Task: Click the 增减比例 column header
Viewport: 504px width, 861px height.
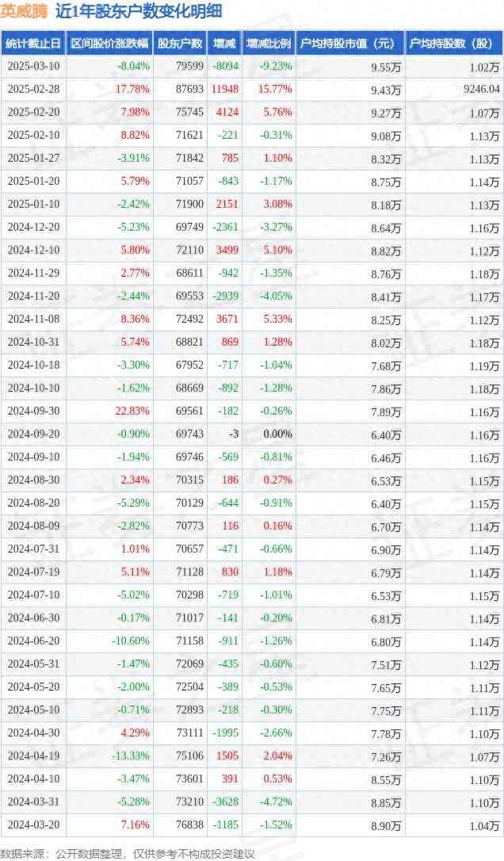Action: (x=268, y=44)
